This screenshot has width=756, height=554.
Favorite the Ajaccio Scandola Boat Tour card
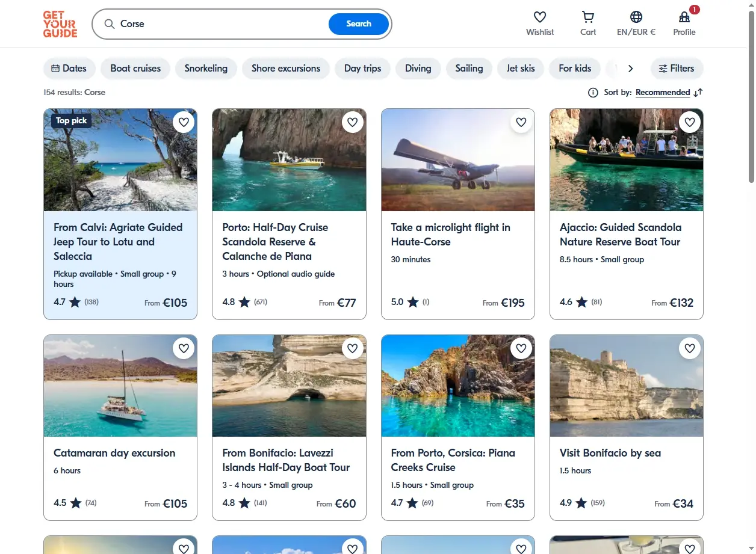[690, 123]
